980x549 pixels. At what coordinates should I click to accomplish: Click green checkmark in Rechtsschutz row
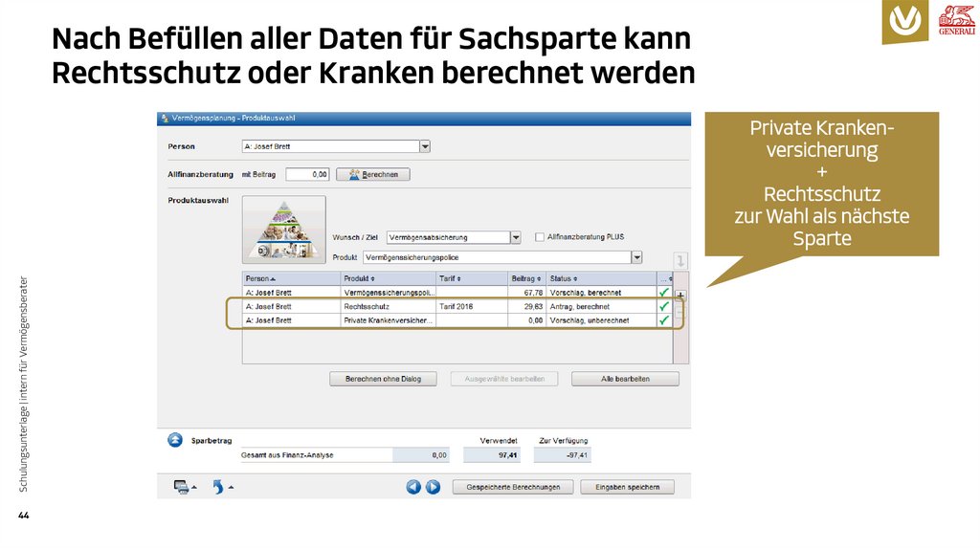664,307
